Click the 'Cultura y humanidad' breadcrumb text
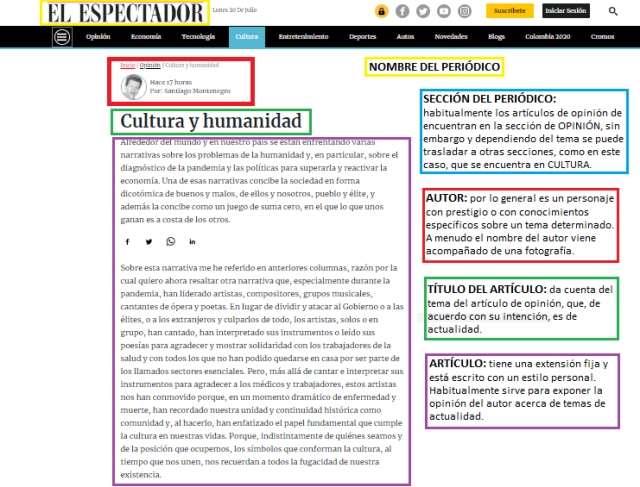The width and height of the screenshot is (640, 487). pyautogui.click(x=192, y=65)
